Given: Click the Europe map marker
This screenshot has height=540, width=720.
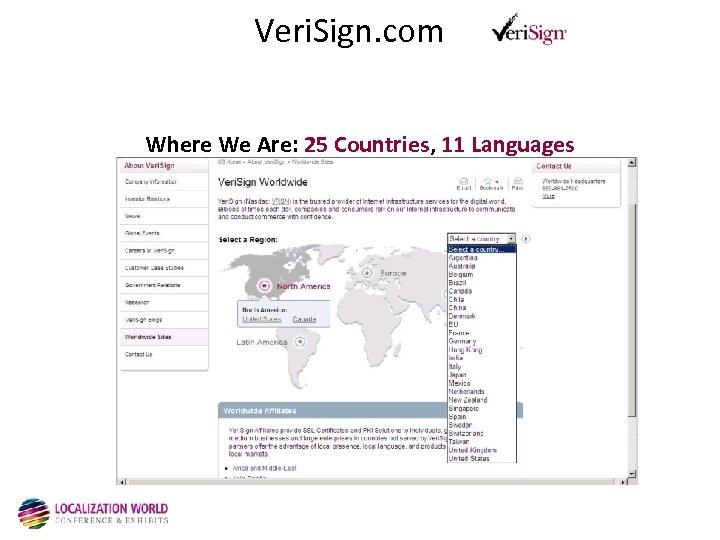Looking at the screenshot, I should [x=367, y=273].
